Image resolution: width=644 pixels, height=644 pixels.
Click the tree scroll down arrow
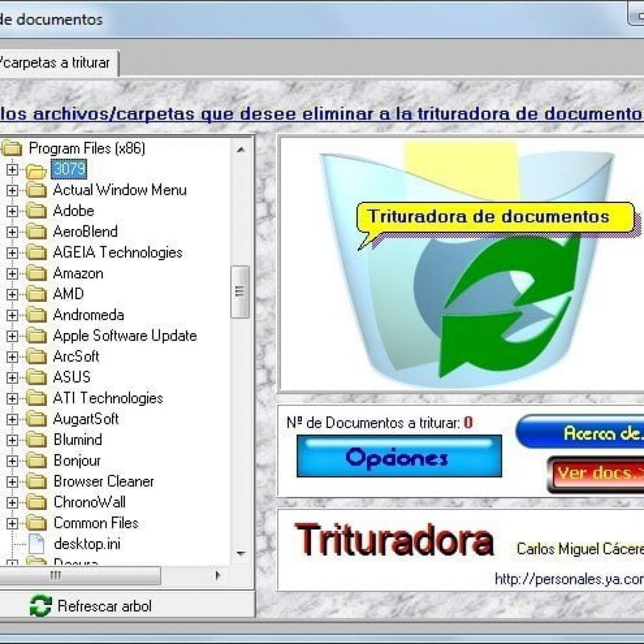(x=241, y=554)
